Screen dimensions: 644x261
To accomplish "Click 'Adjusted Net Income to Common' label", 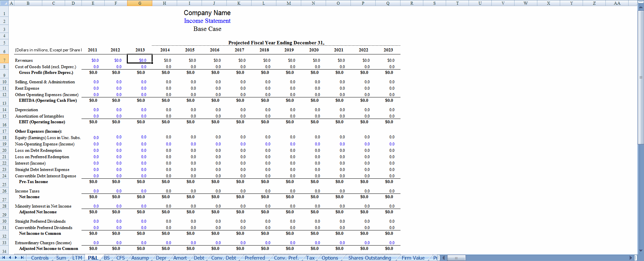I will (49, 249).
